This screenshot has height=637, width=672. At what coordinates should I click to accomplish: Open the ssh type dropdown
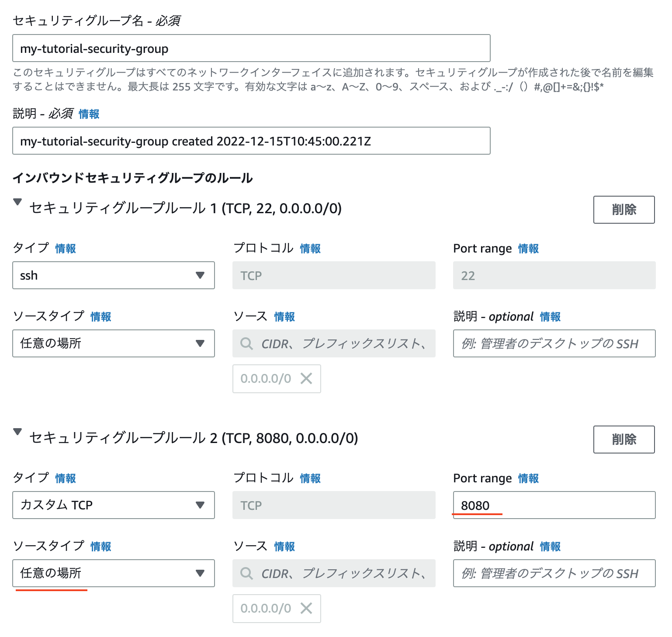point(114,275)
